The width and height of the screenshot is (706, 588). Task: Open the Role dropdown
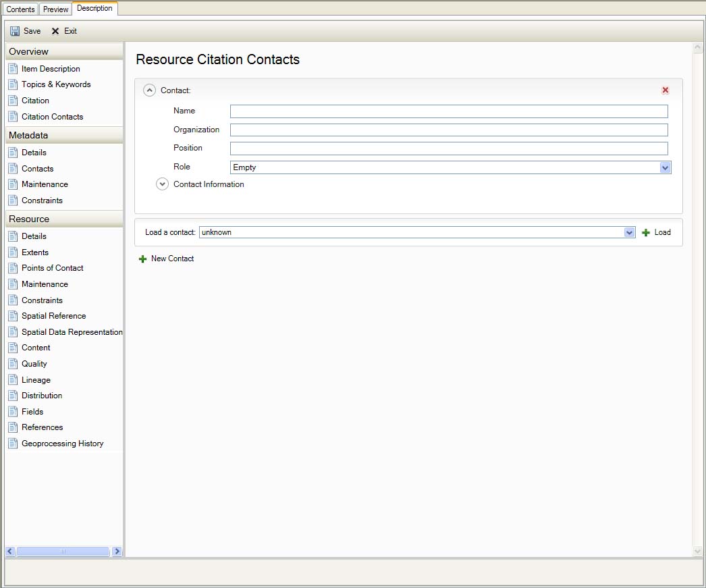pyautogui.click(x=665, y=167)
